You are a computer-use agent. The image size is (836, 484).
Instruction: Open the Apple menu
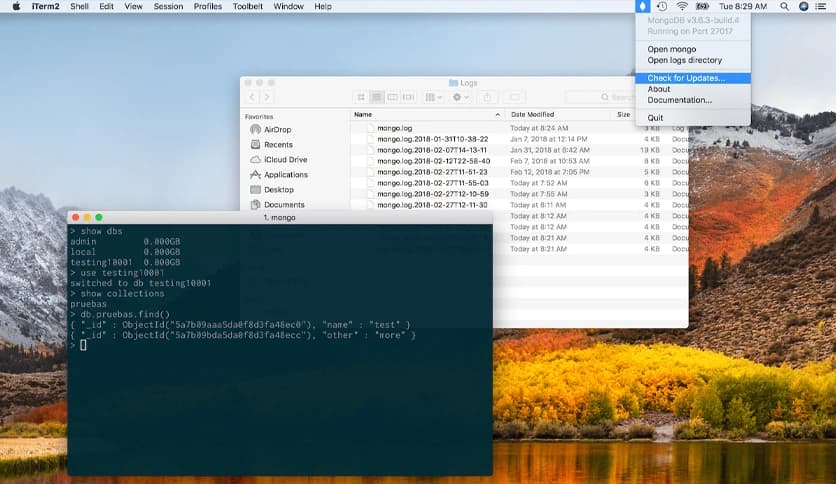(16, 6)
